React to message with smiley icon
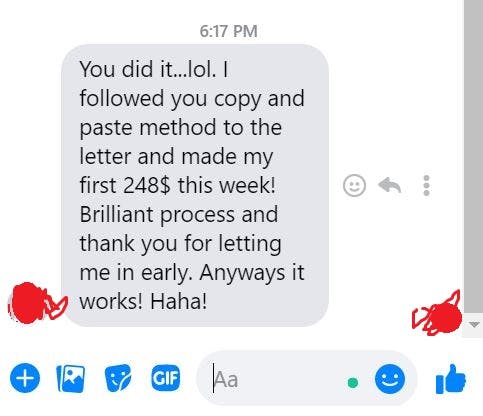 pyautogui.click(x=354, y=185)
